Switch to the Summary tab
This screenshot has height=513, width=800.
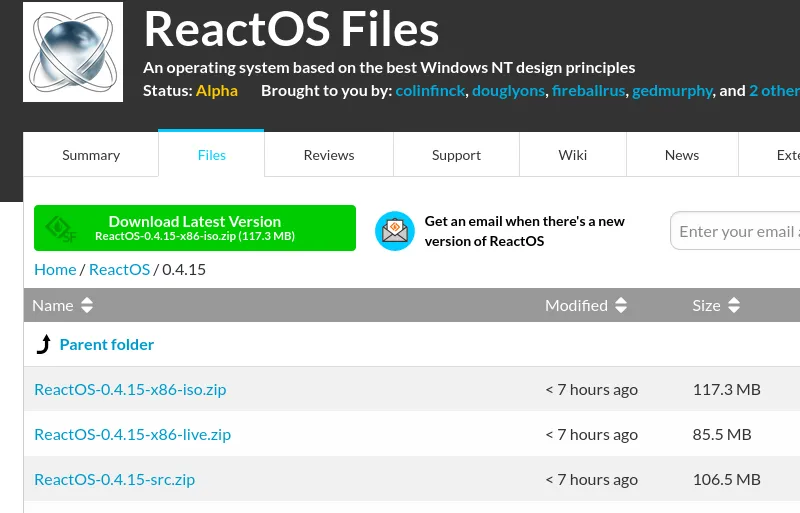point(91,155)
